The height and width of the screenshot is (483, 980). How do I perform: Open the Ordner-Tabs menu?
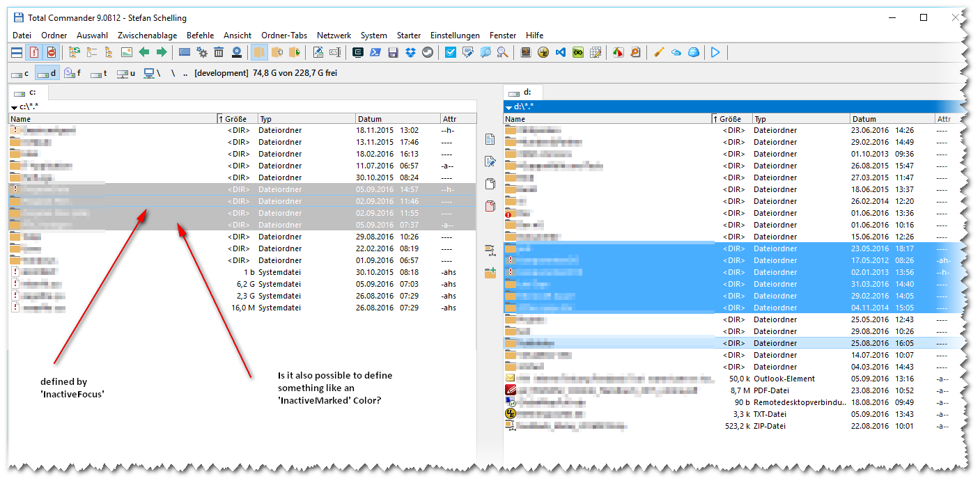click(x=284, y=35)
